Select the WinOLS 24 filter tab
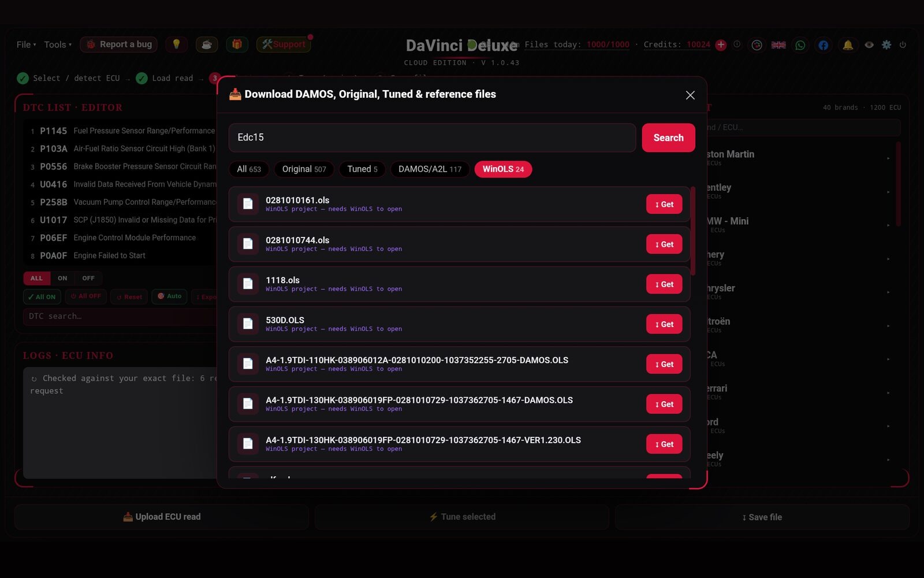This screenshot has height=578, width=924. point(503,169)
